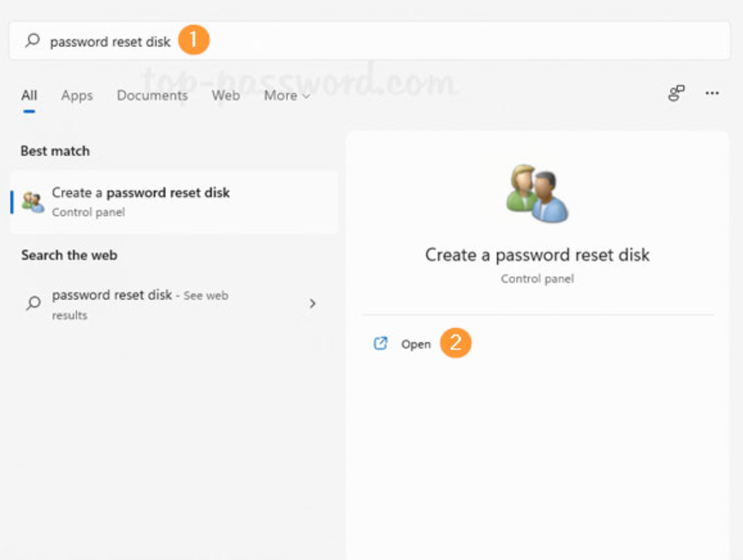Select the All filter tab
743x560 pixels.
pyautogui.click(x=29, y=96)
